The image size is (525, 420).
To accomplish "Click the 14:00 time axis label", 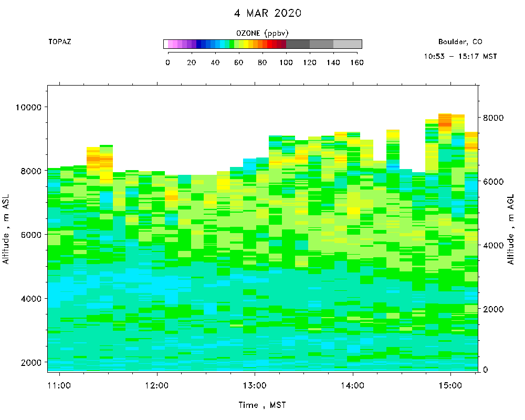I will click(353, 385).
